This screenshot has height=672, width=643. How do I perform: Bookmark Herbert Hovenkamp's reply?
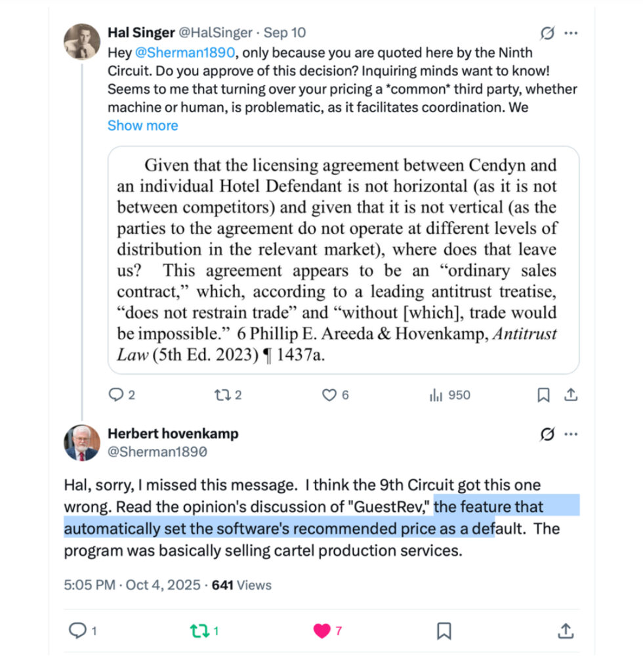coord(444,631)
